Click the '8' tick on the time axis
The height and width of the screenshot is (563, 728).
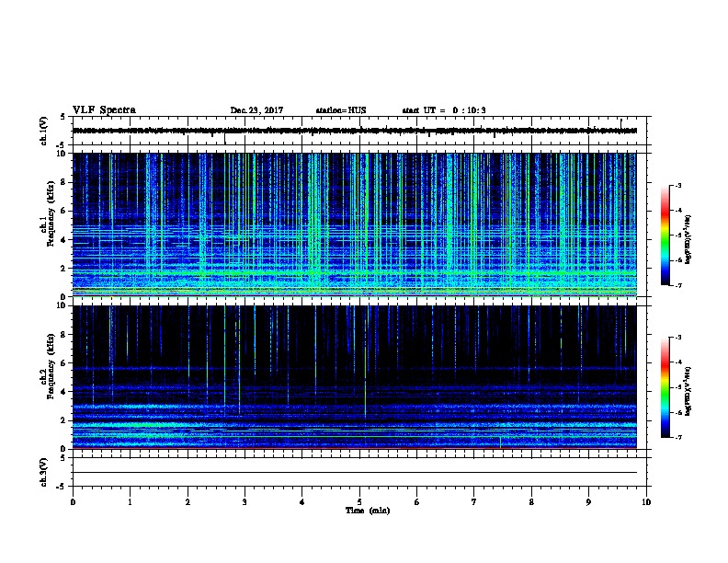pos(531,502)
